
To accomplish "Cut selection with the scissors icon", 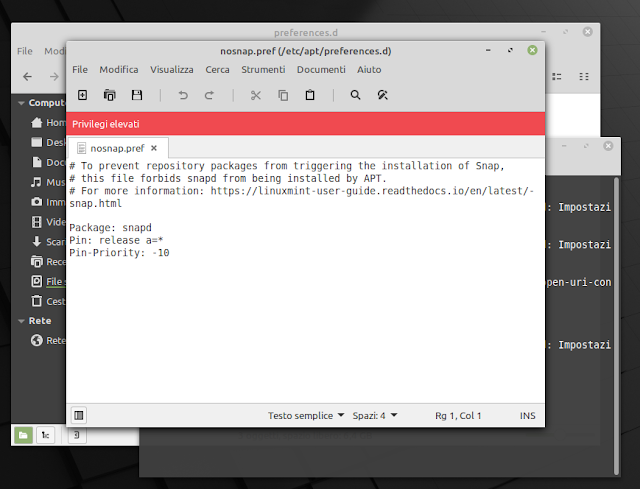I will pyautogui.click(x=256, y=95).
